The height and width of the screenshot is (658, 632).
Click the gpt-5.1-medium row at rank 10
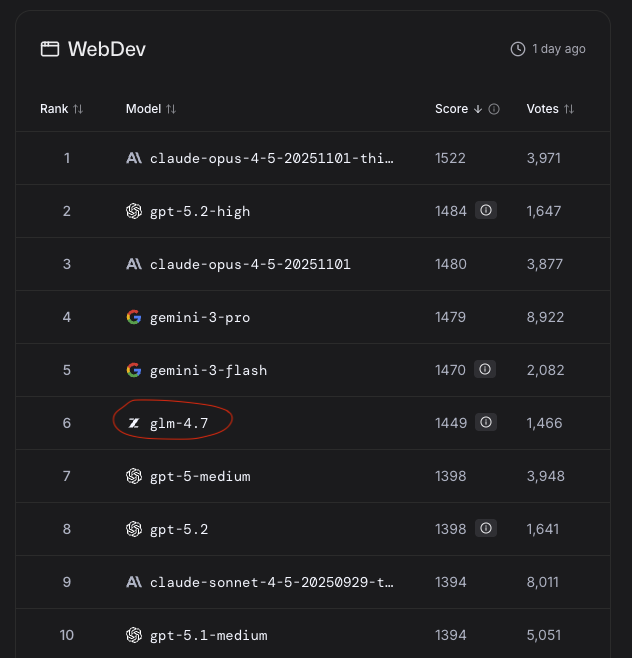click(208, 635)
